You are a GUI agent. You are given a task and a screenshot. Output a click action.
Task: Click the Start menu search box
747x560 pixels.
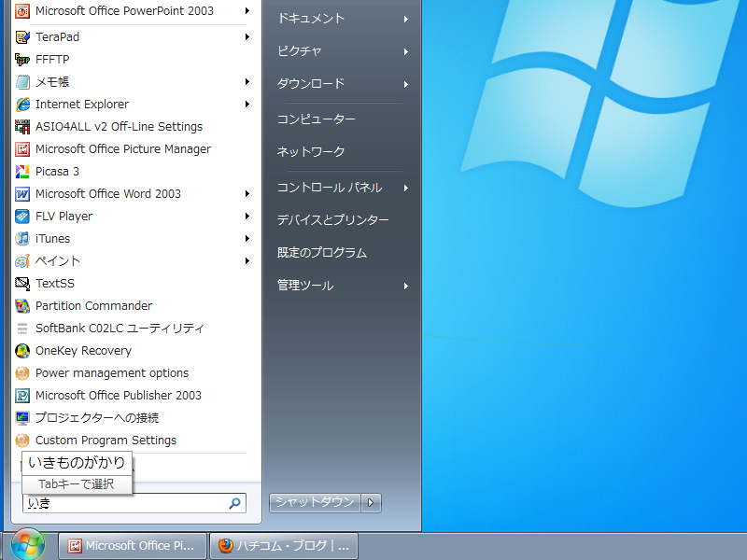(134, 503)
